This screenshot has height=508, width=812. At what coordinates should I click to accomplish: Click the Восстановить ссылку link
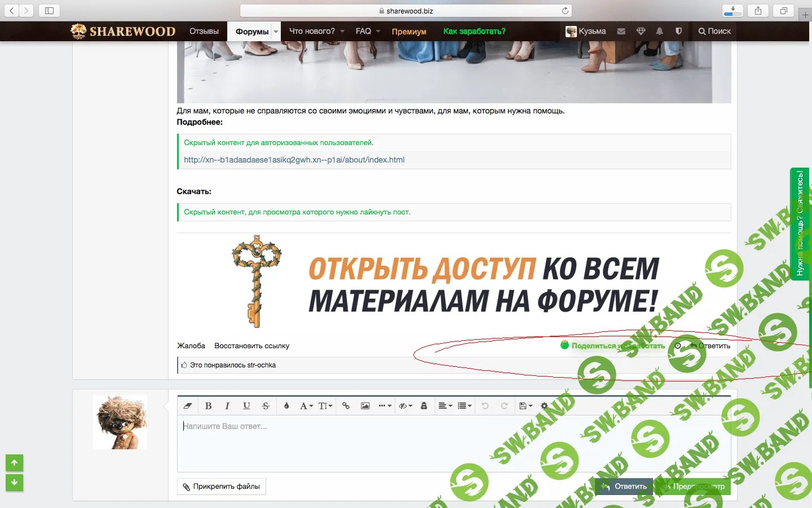tap(251, 346)
